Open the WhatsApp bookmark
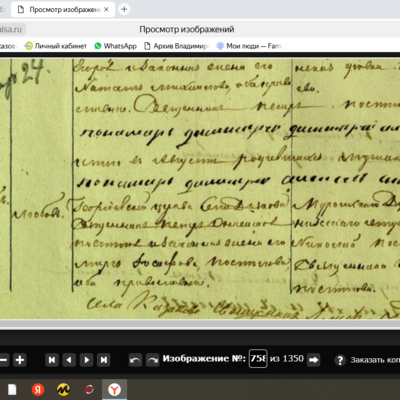400x400 pixels. point(116,46)
